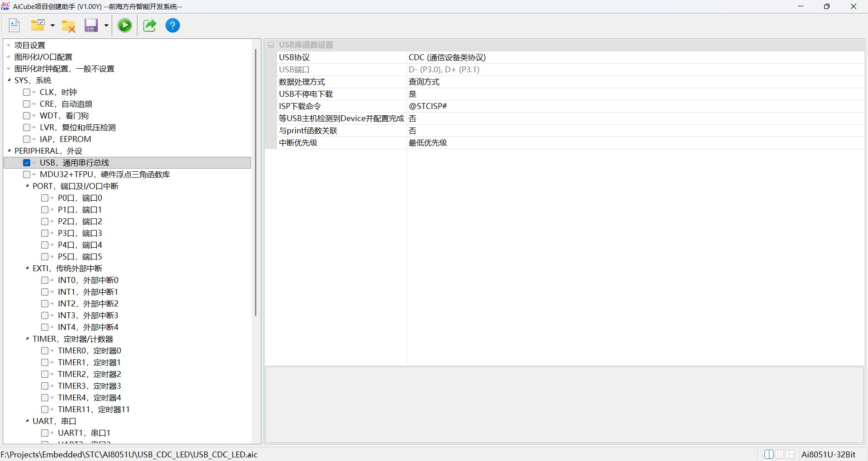This screenshot has width=868, height=461.
Task: Select the three-column layout icon in status bar
Action: click(780, 454)
